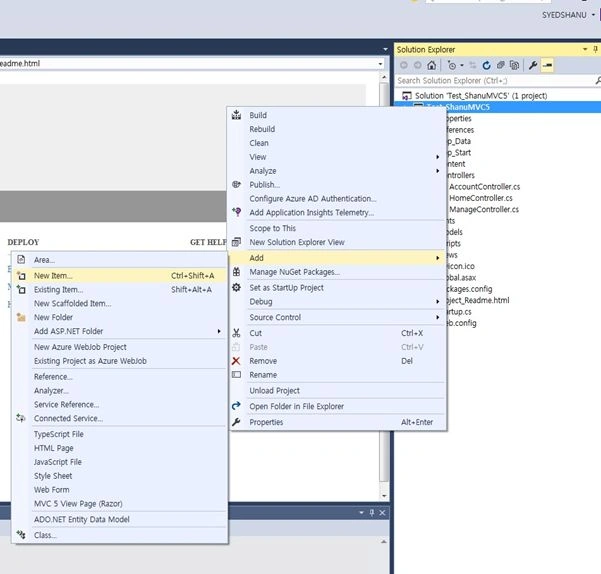Select New Azure WebJob Project

[120, 347]
